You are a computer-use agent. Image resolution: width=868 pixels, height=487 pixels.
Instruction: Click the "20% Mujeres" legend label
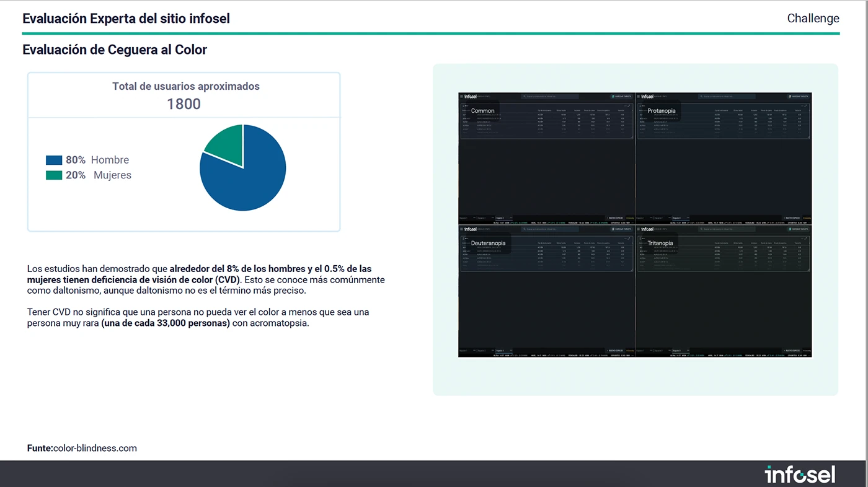tap(99, 175)
